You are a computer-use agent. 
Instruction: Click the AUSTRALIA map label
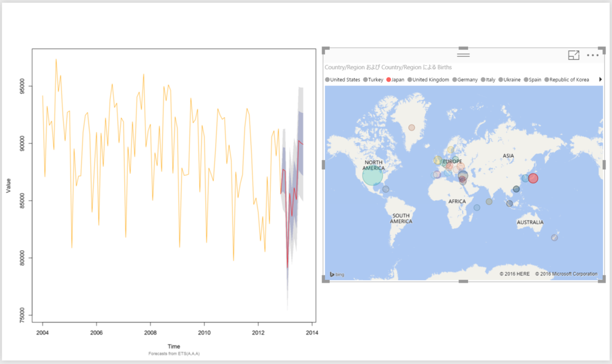pos(530,222)
